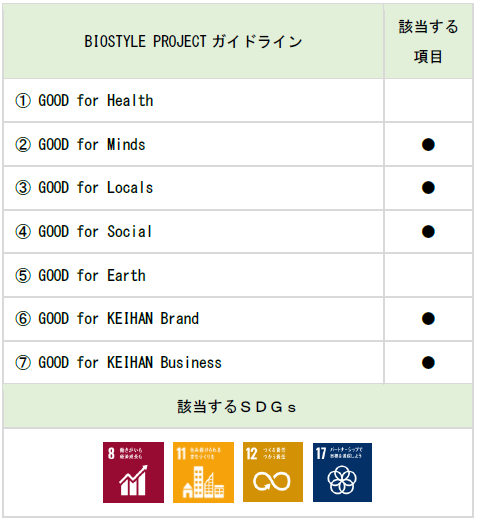Click the circled number ⑤ marker
The height and width of the screenshot is (521, 477).
pos(23,276)
